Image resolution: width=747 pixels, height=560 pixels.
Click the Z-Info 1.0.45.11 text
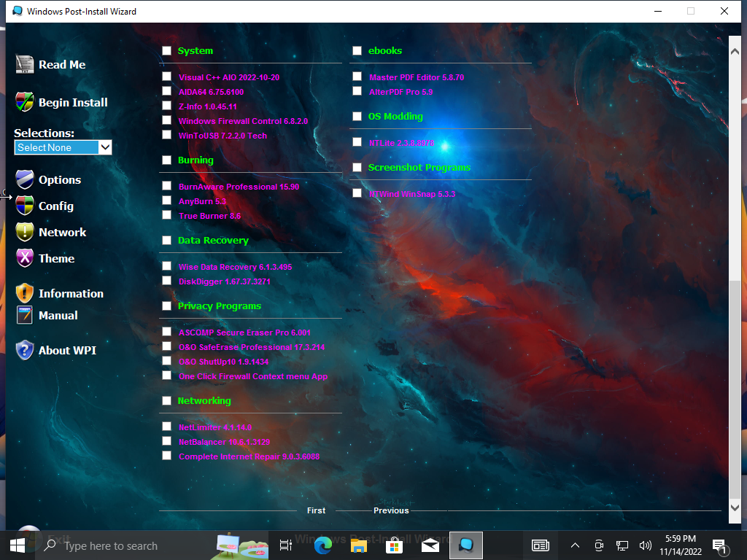tap(208, 106)
